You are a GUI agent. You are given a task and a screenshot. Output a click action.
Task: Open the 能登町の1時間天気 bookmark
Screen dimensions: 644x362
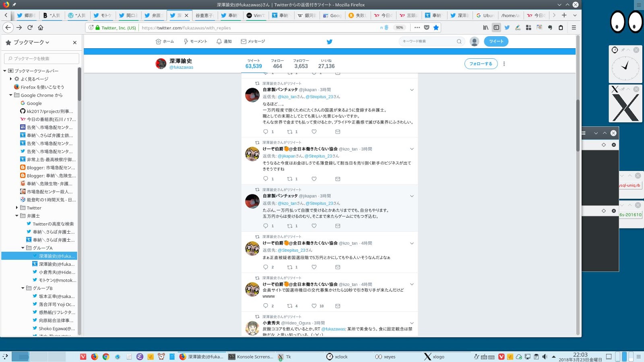pos(48,200)
